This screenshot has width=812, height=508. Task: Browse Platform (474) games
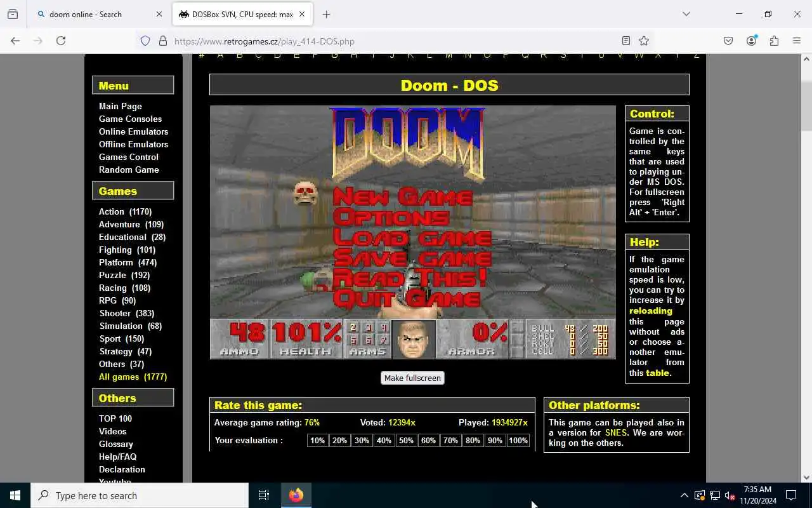(x=128, y=262)
